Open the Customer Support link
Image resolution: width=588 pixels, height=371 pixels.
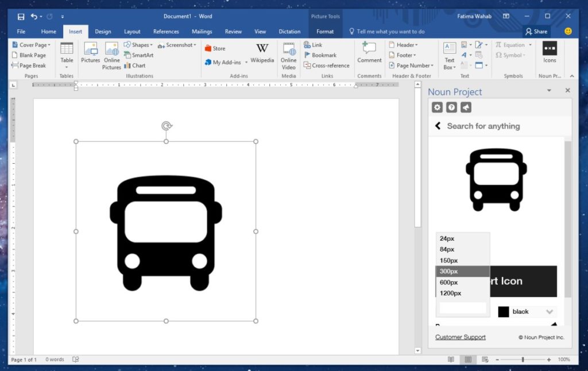460,337
